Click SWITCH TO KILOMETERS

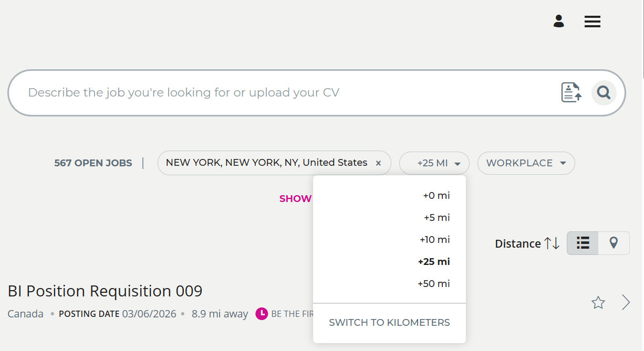(389, 323)
